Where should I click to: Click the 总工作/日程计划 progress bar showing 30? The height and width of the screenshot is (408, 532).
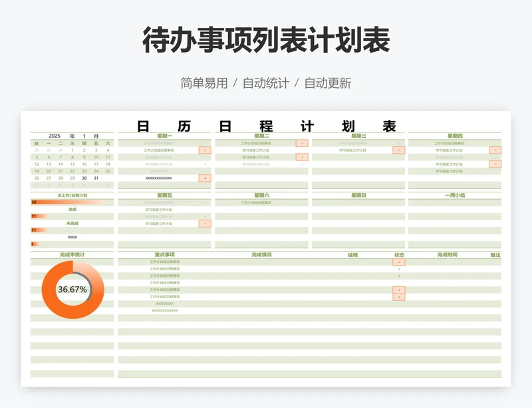coord(68,202)
